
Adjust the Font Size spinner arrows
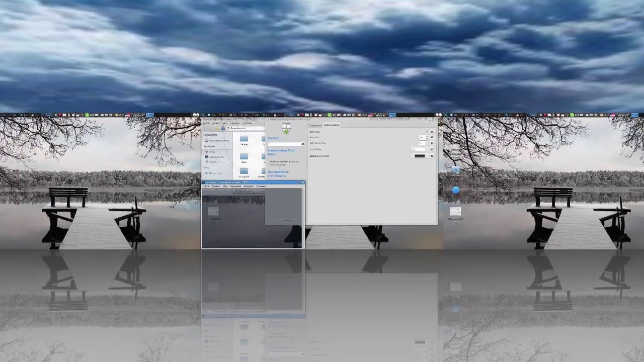point(427,137)
